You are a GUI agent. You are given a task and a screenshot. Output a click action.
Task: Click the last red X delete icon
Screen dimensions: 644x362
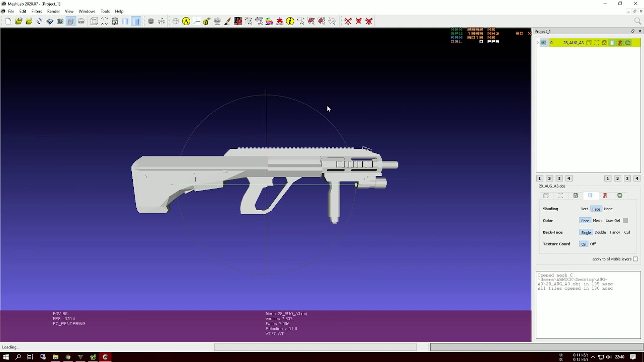[369, 21]
